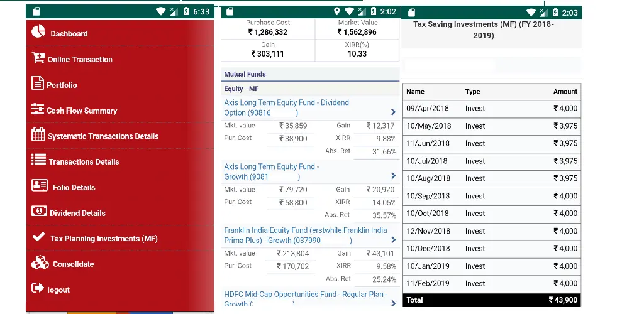Click Tax Saving Investments (MF) title
Screen dimensions: 644x314
[x=484, y=30]
